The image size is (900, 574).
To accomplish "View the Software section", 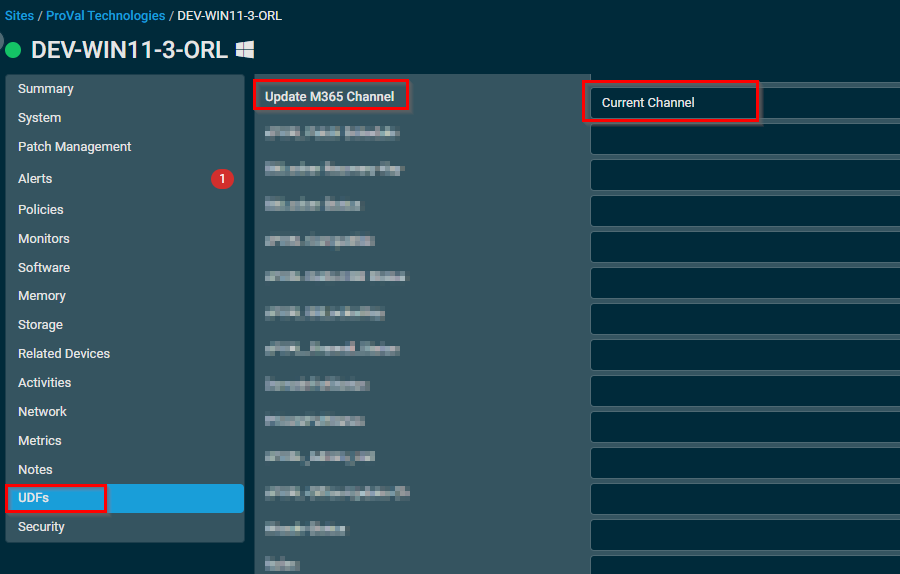I will pos(44,268).
